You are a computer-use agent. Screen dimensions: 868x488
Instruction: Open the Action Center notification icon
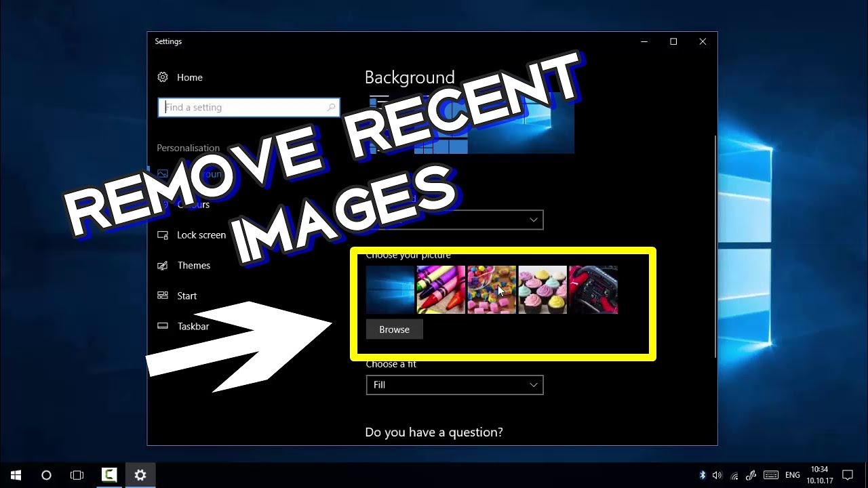(x=847, y=475)
